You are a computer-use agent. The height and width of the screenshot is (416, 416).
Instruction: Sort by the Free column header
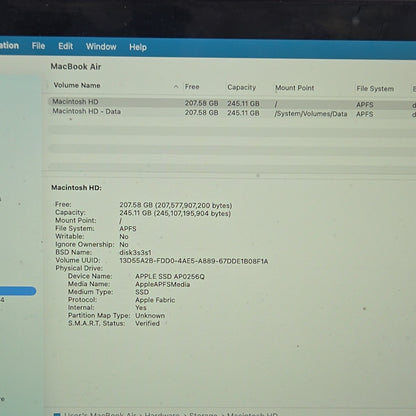(x=192, y=87)
